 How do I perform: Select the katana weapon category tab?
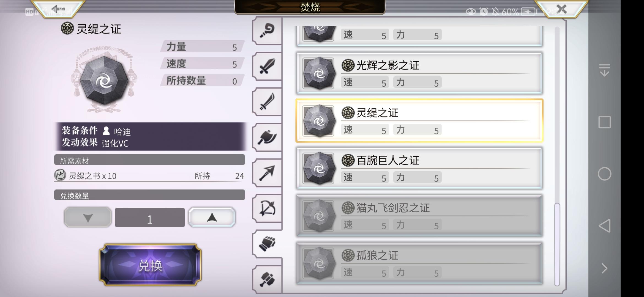tap(267, 102)
